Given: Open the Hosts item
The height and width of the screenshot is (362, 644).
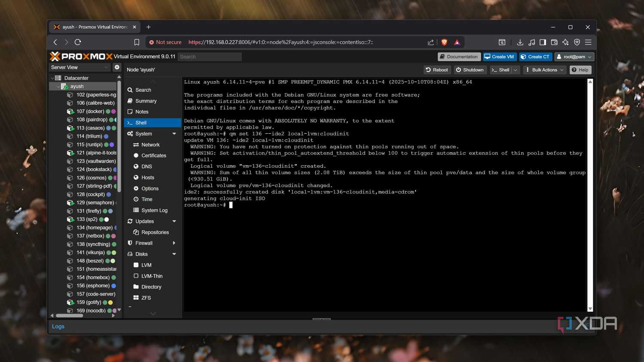Looking at the screenshot, I should [152, 178].
